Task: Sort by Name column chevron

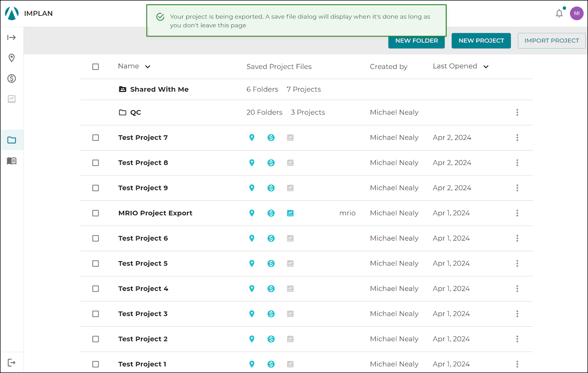Action: [x=148, y=67]
